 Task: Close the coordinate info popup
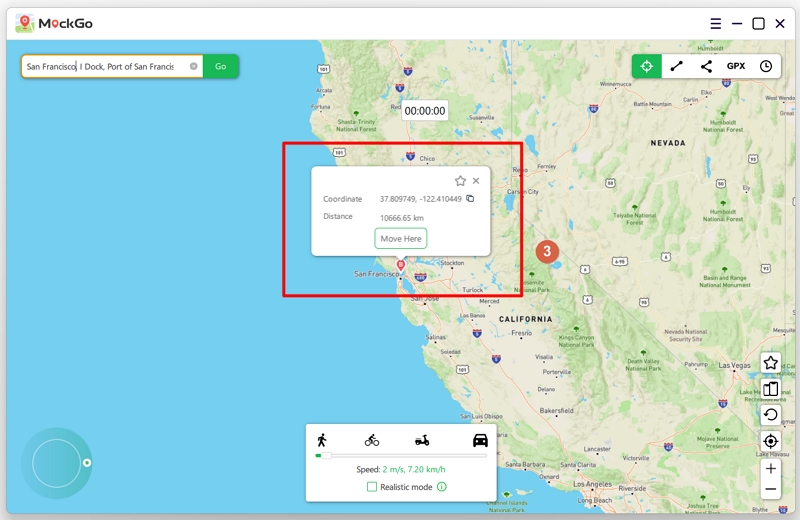coord(476,181)
